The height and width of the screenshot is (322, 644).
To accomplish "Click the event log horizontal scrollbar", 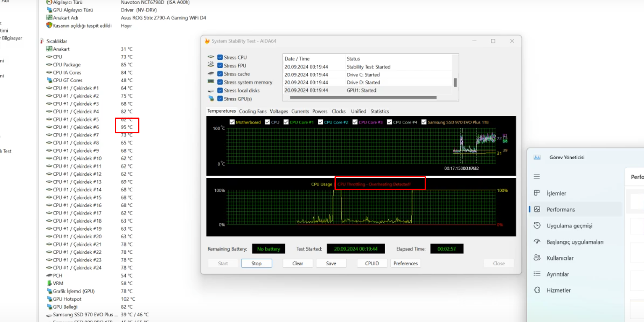I will (x=363, y=97).
